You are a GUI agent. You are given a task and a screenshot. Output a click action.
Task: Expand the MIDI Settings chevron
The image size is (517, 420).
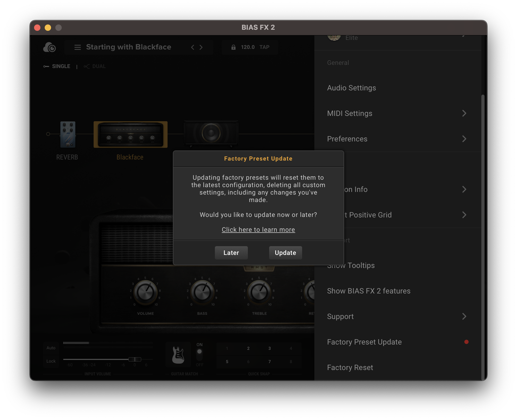coord(464,114)
